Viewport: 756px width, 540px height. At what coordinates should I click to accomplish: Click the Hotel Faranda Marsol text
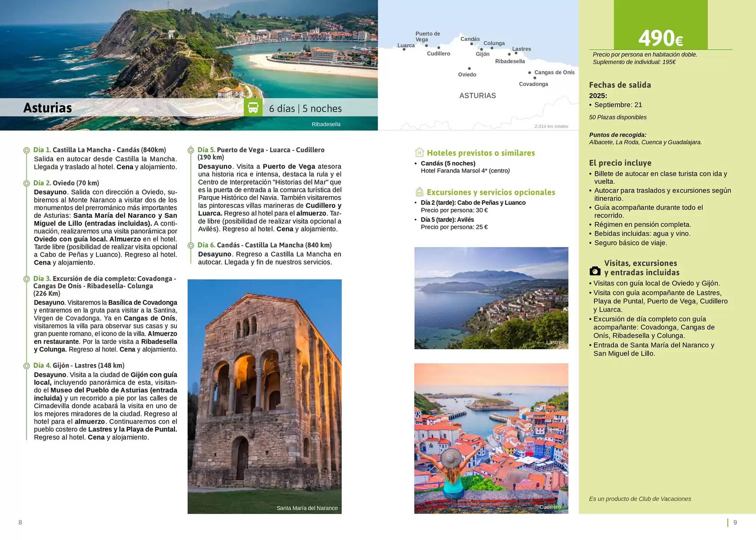pyautogui.click(x=465, y=171)
